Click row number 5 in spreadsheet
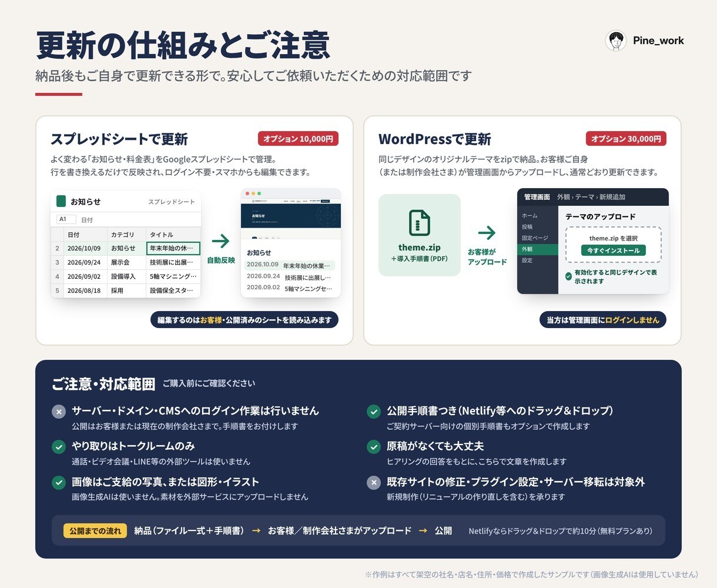The height and width of the screenshot is (588, 717). pos(57,290)
